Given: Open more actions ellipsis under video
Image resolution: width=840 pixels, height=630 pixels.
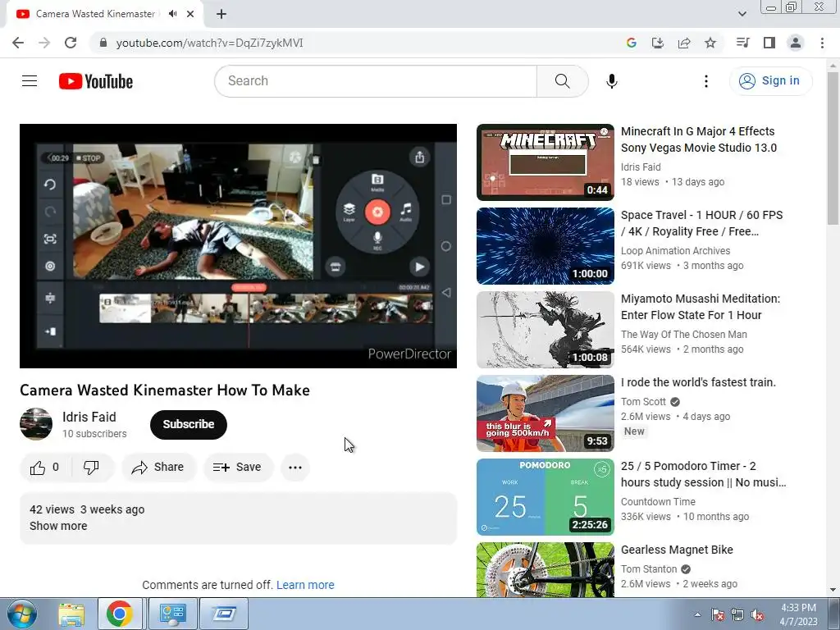Looking at the screenshot, I should pos(295,467).
